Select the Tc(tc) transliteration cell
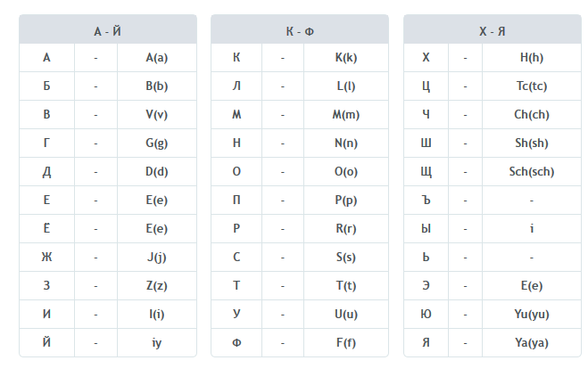The height and width of the screenshot is (385, 588). click(531, 86)
